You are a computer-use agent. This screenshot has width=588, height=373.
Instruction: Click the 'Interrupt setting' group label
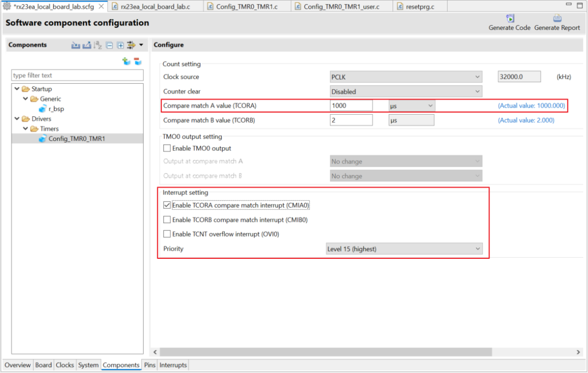click(185, 192)
